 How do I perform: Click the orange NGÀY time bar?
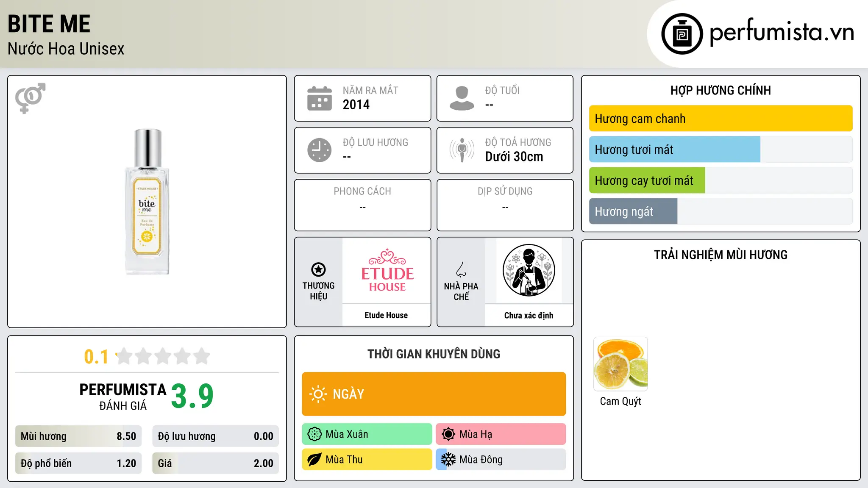434,394
